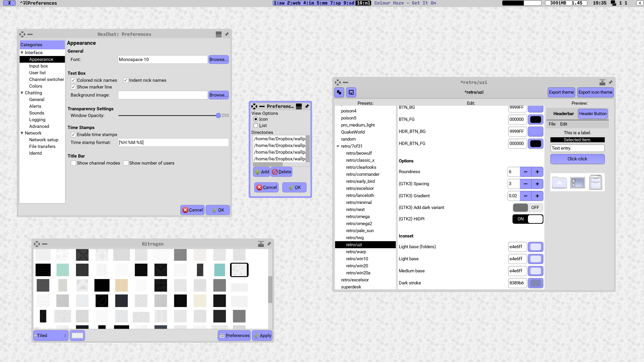The height and width of the screenshot is (362, 644).
Task: Click the clone preset icon in oomox
Action: [339, 92]
